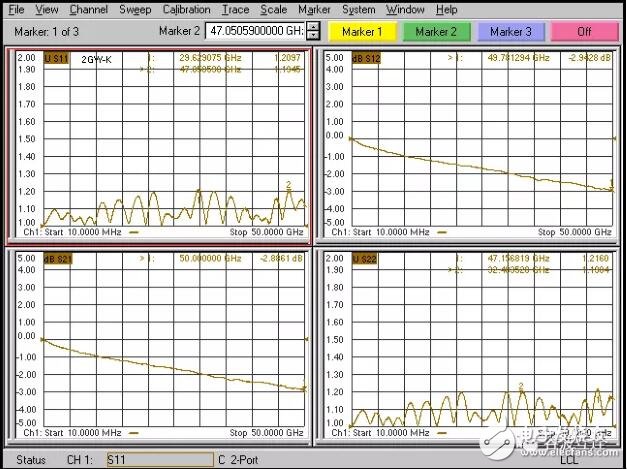Viewport: 627px width, 469px height.
Task: Select the S12 trace label in top-right plot
Action: (x=370, y=59)
